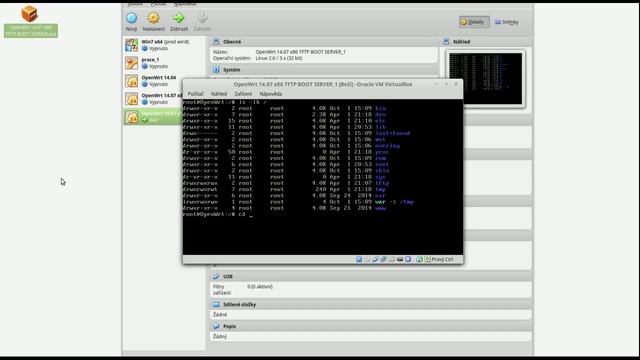Viewport: 640px width, 360px height.
Task: Click the Náhled section monitor icon
Action: 446,42
